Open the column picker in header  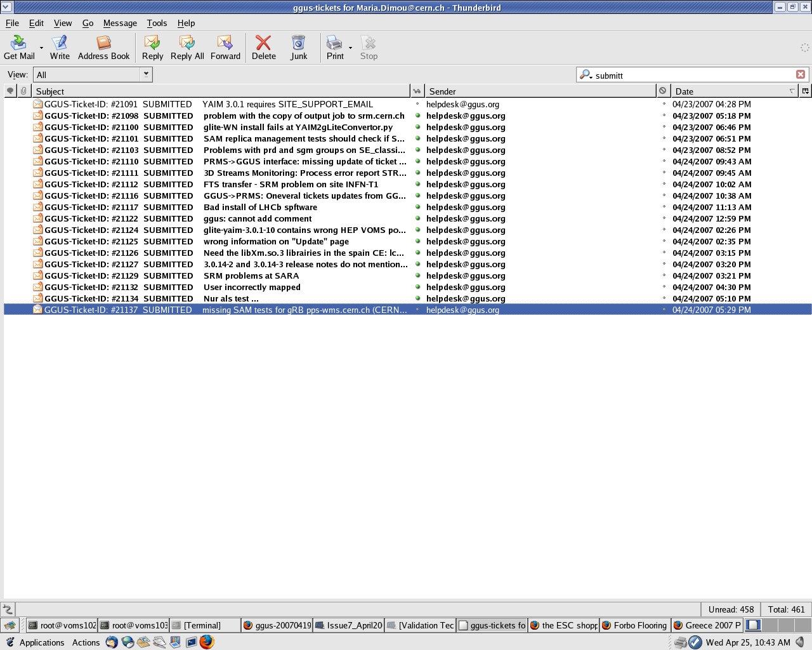point(805,91)
